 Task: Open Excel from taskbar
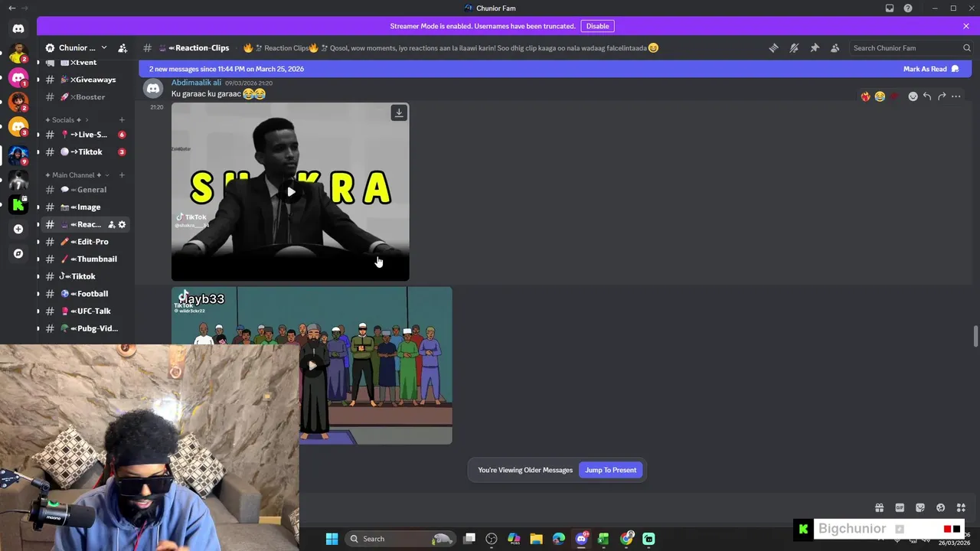click(603, 539)
